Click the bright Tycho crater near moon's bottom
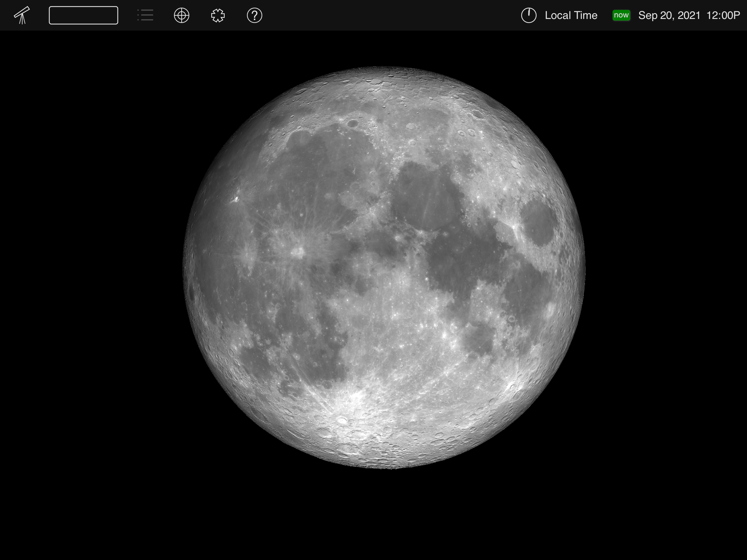The image size is (747, 560). [342, 420]
